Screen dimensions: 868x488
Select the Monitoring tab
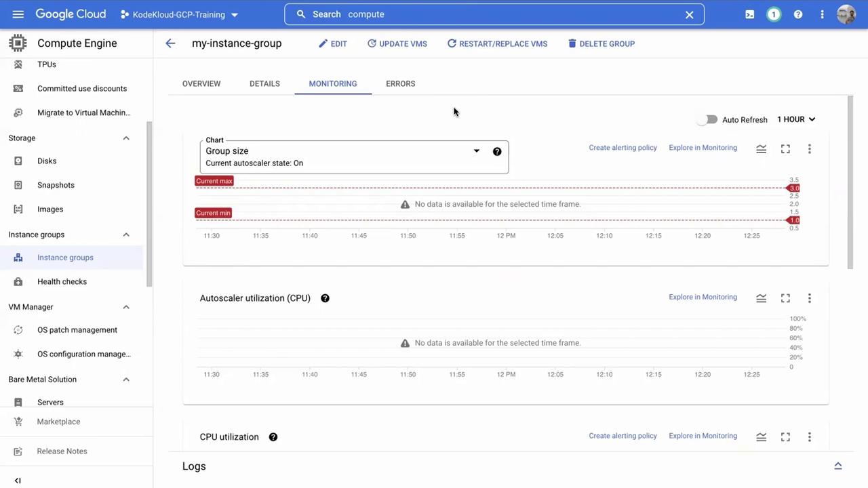333,83
